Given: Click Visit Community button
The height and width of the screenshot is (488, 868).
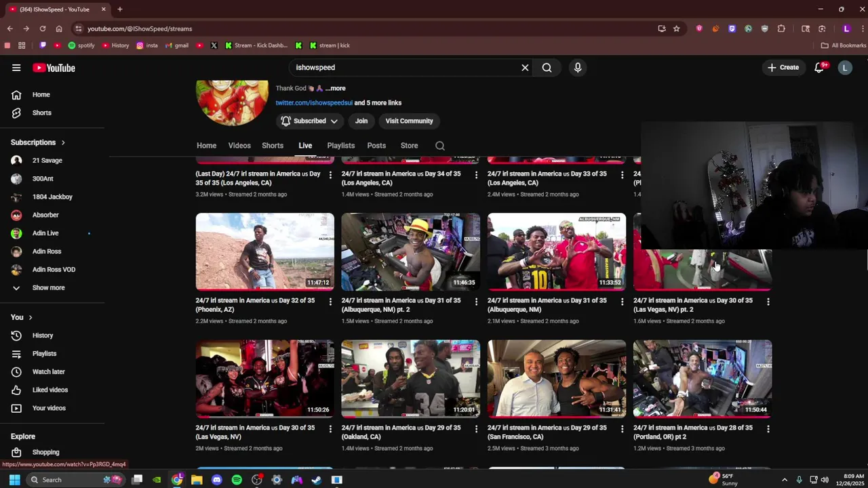Looking at the screenshot, I should point(409,121).
